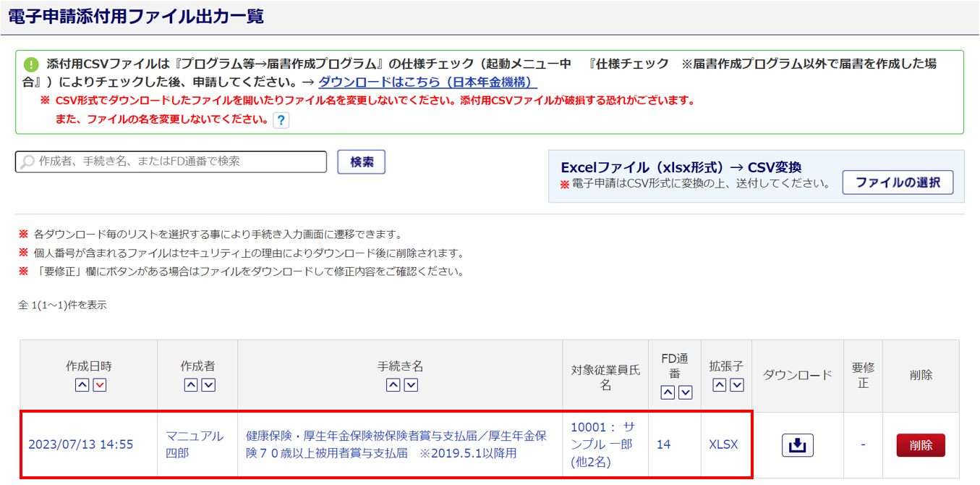
Task: Open the 健康保険・厚生年金保険被保険者賞与支払届 procedure link
Action: pyautogui.click(x=396, y=444)
